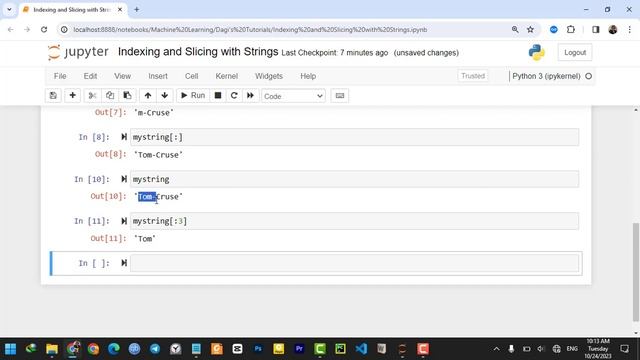Open the command palette keyboard icon
This screenshot has height=360, width=640.
point(340,96)
